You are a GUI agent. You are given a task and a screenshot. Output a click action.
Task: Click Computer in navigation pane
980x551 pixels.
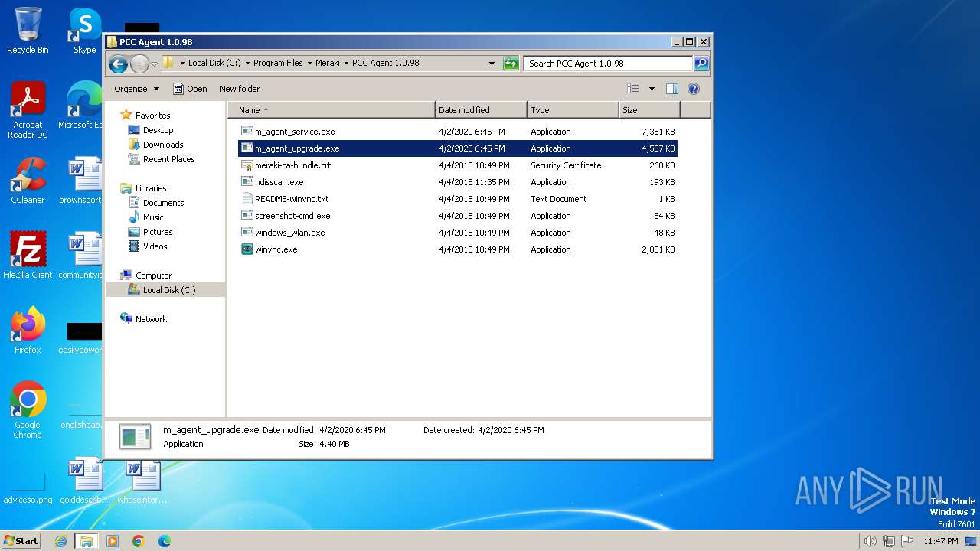pyautogui.click(x=153, y=275)
